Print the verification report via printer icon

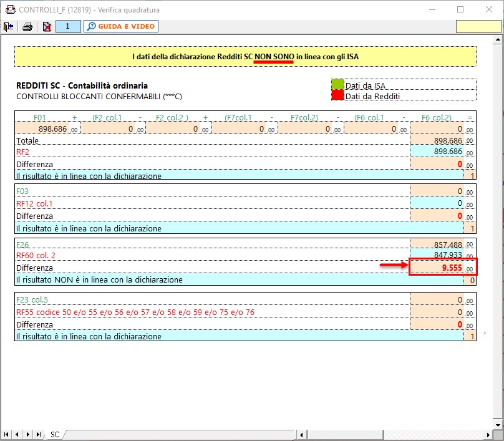click(27, 27)
